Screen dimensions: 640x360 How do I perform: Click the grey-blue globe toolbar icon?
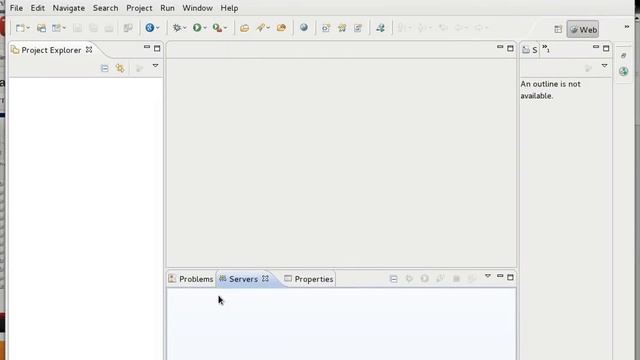[304, 27]
